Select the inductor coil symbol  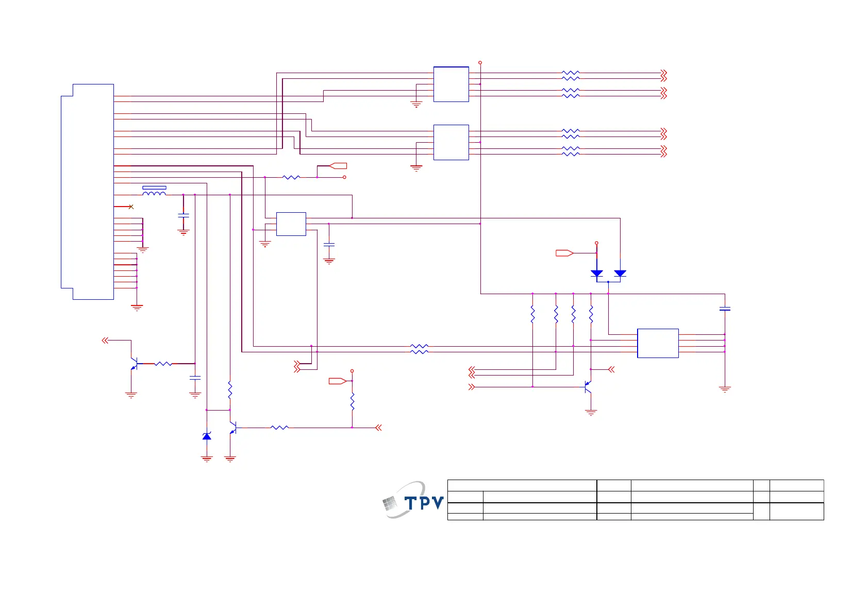point(154,193)
